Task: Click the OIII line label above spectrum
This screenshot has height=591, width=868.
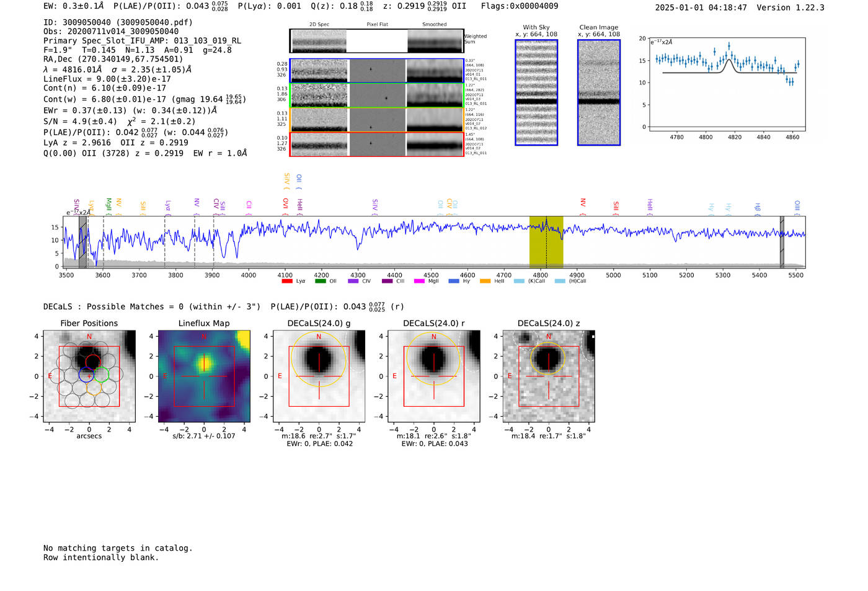Action: 797,206
